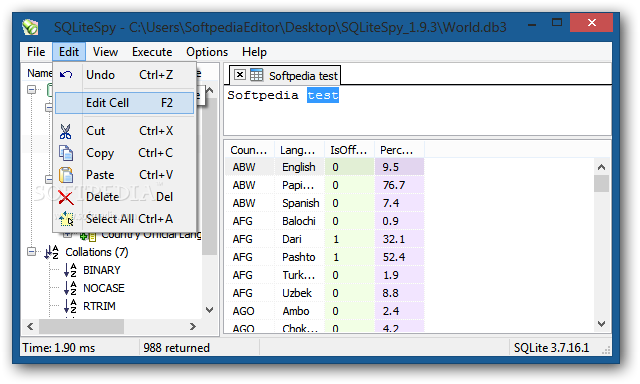The width and height of the screenshot is (640, 384).
Task: Click the tree panel horizontal scrollbar thumb
Action: tap(82, 326)
